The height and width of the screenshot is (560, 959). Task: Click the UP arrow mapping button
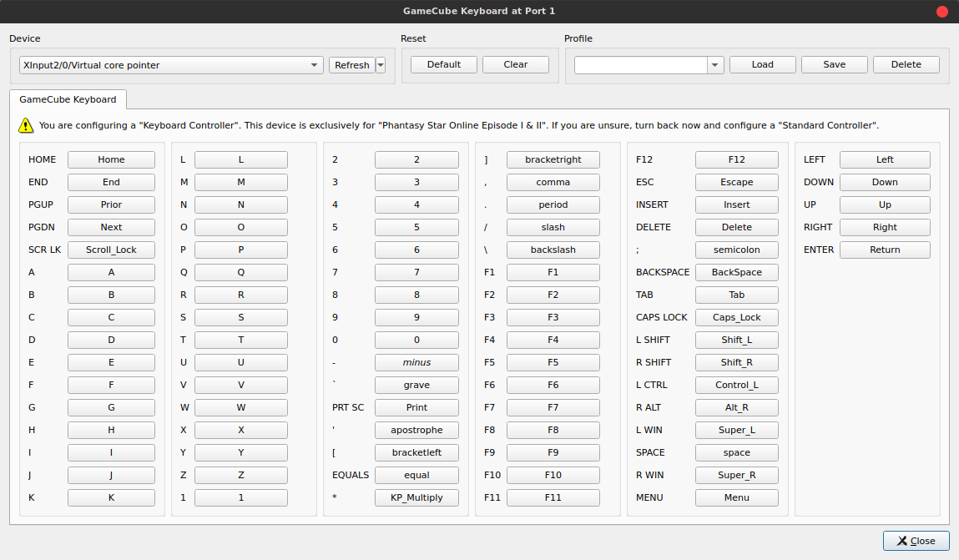885,204
